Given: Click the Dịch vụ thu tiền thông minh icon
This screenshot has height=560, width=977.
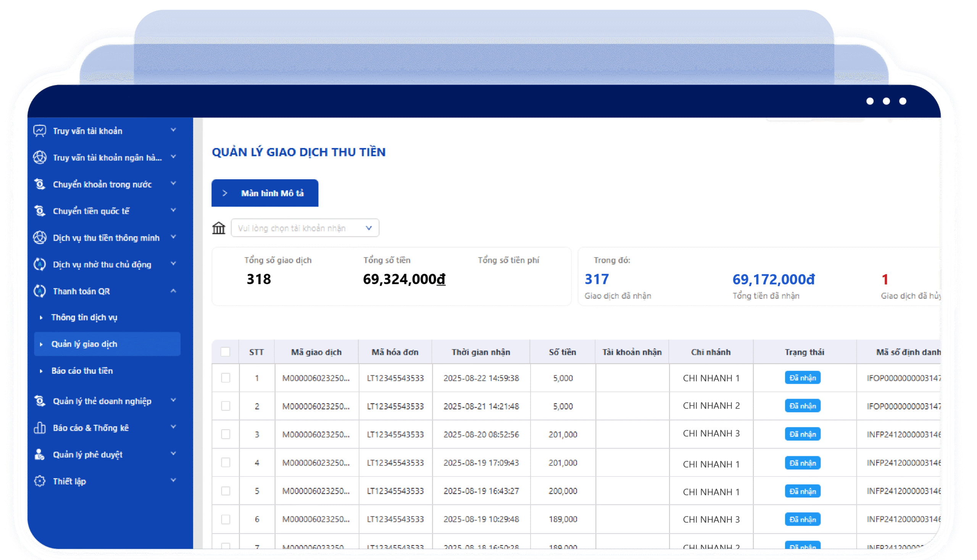Looking at the screenshot, I should click(x=40, y=238).
